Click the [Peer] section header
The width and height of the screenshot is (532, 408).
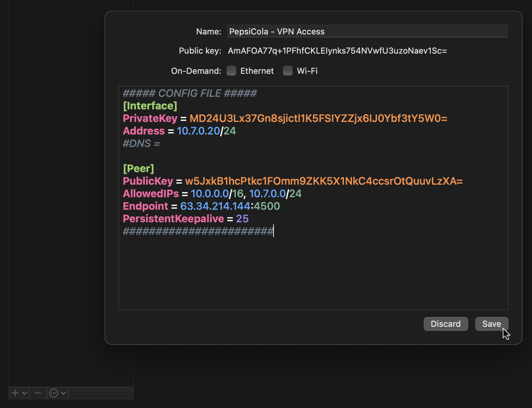[x=138, y=169]
